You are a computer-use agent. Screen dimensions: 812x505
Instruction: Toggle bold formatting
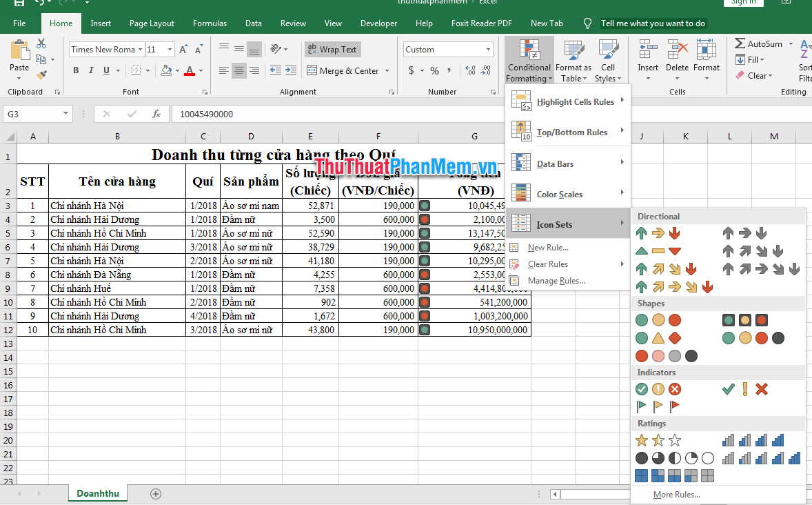tap(76, 70)
